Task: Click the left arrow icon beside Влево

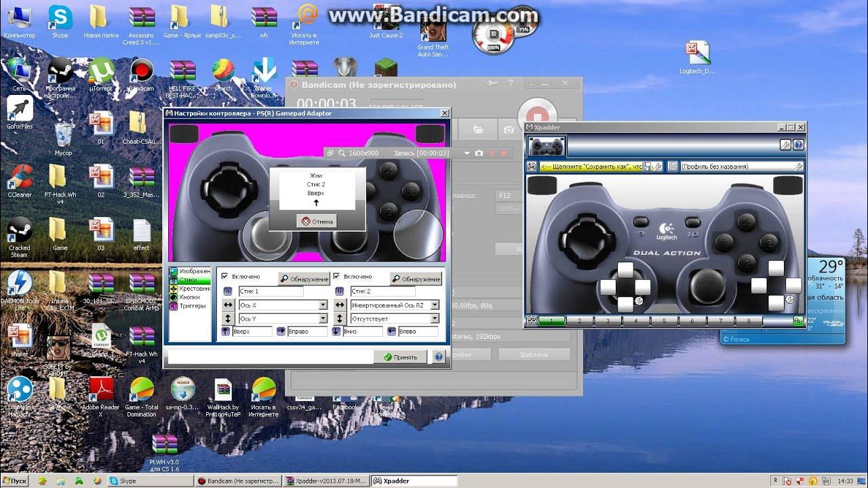Action: point(392,331)
